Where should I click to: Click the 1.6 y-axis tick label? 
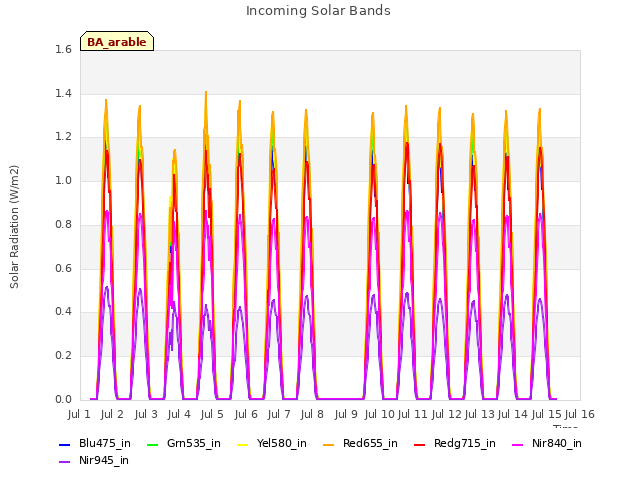pyautogui.click(x=64, y=50)
